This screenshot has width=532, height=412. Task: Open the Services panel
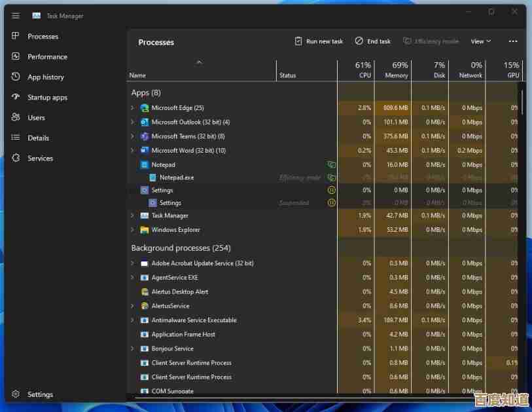[39, 158]
